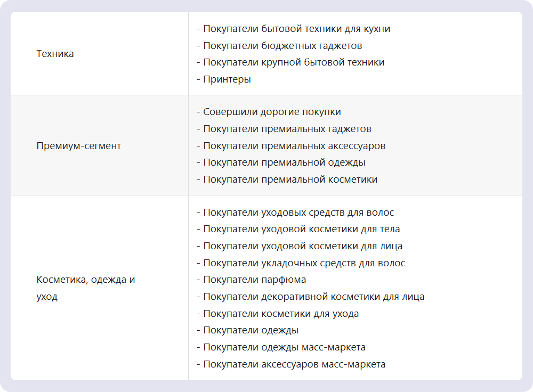The image size is (533, 392).
Task: Click the "Косметика, одежда и уход" category cell
Action: pyautogui.click(x=85, y=288)
